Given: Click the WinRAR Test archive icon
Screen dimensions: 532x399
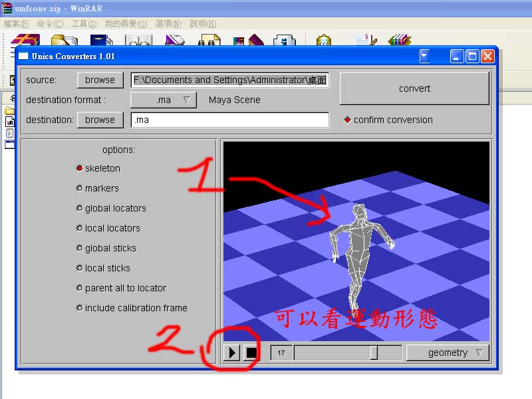Looking at the screenshot, I should 102,40.
